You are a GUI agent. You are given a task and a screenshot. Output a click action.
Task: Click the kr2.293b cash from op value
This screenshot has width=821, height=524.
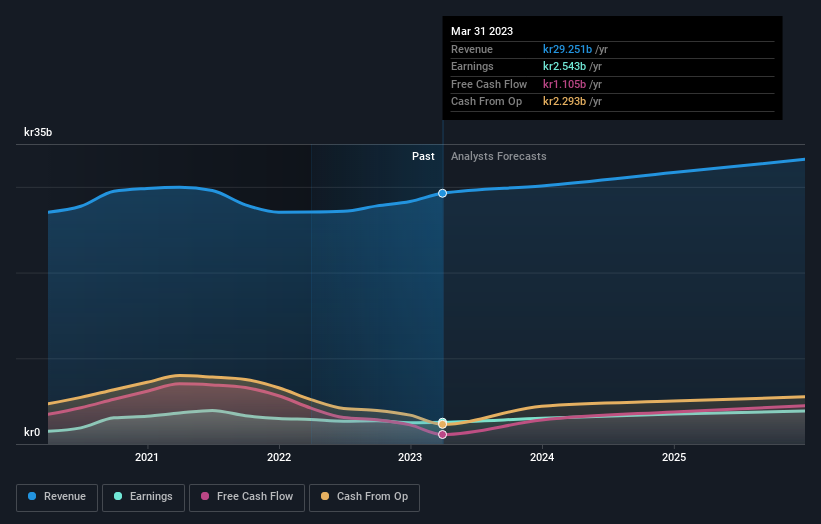(x=564, y=102)
